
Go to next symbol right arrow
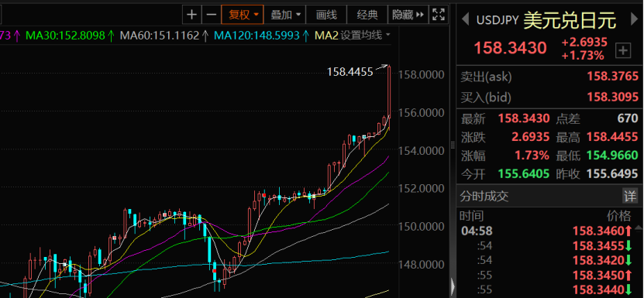[634, 19]
